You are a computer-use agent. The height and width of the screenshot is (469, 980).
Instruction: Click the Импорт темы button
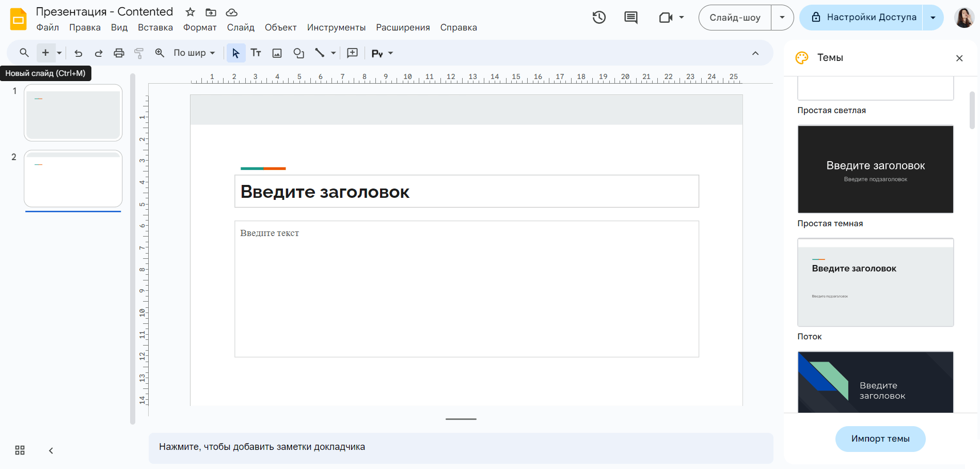[x=880, y=439]
